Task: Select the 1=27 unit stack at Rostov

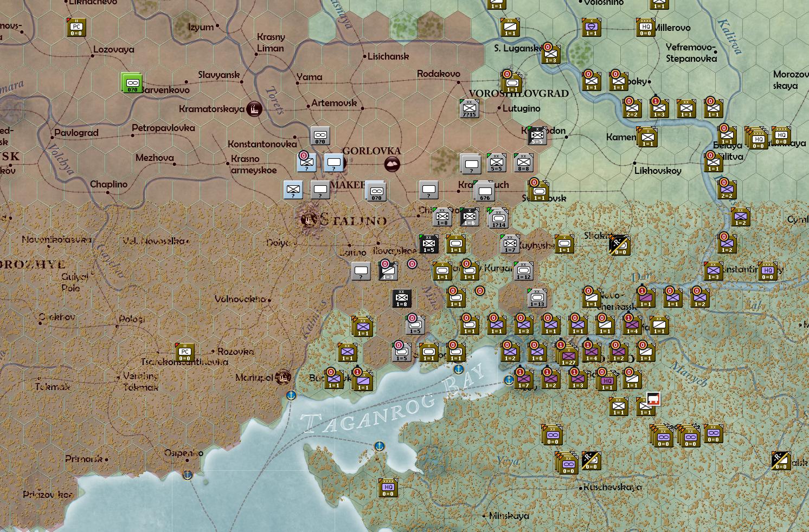Action: pos(567,355)
